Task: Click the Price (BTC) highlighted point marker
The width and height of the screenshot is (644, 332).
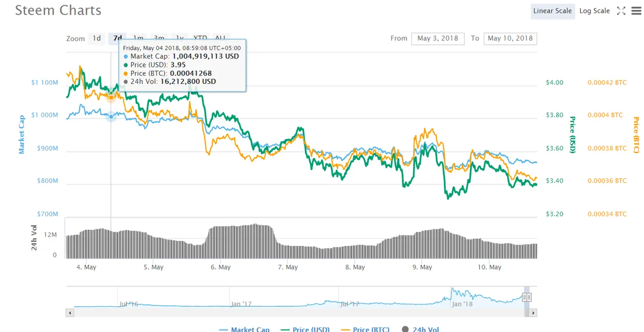Action: (111, 97)
